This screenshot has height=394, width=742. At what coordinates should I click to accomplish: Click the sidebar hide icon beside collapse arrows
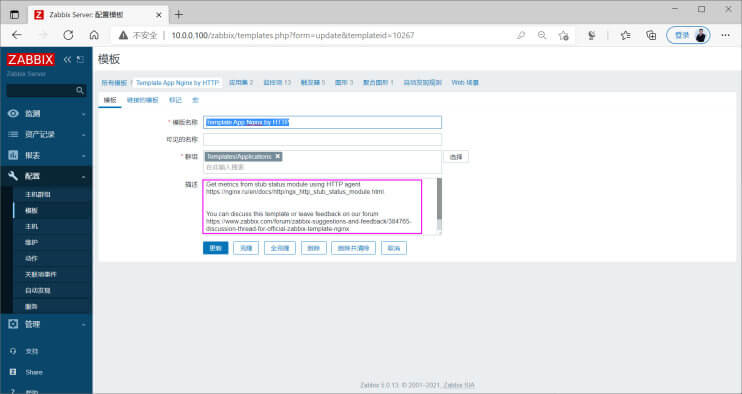pyautogui.click(x=80, y=60)
